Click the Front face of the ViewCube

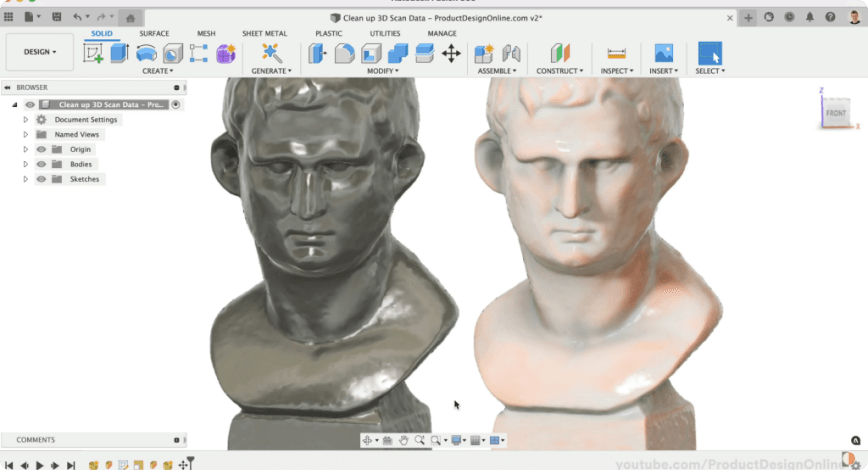pyautogui.click(x=835, y=113)
